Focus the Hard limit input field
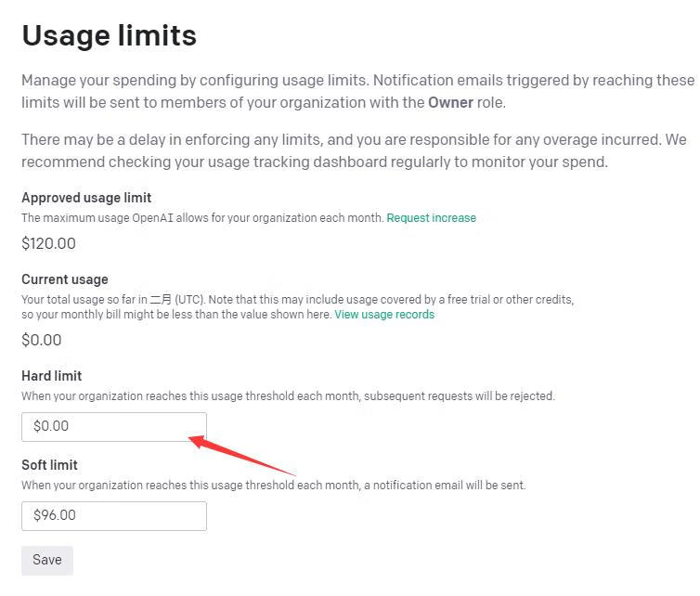 tap(114, 427)
